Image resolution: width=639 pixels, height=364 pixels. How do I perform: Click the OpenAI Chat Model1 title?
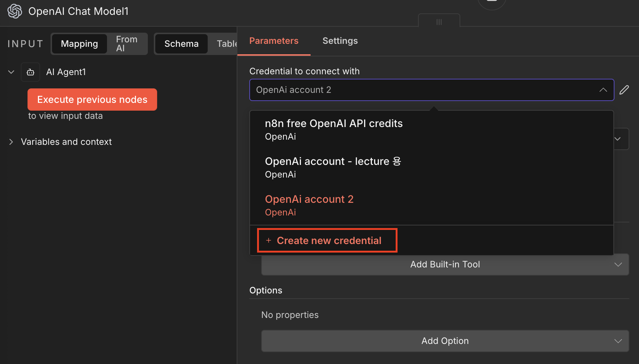coord(78,11)
